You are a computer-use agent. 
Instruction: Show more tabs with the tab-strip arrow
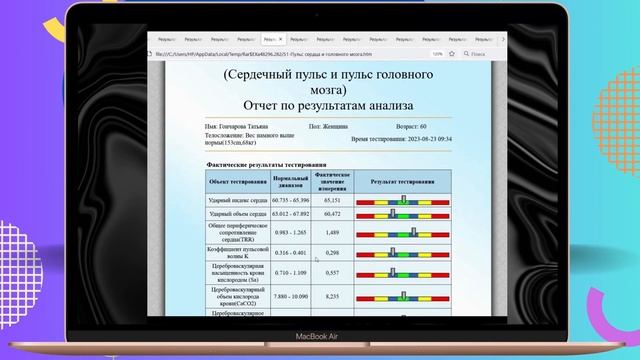[x=503, y=40]
